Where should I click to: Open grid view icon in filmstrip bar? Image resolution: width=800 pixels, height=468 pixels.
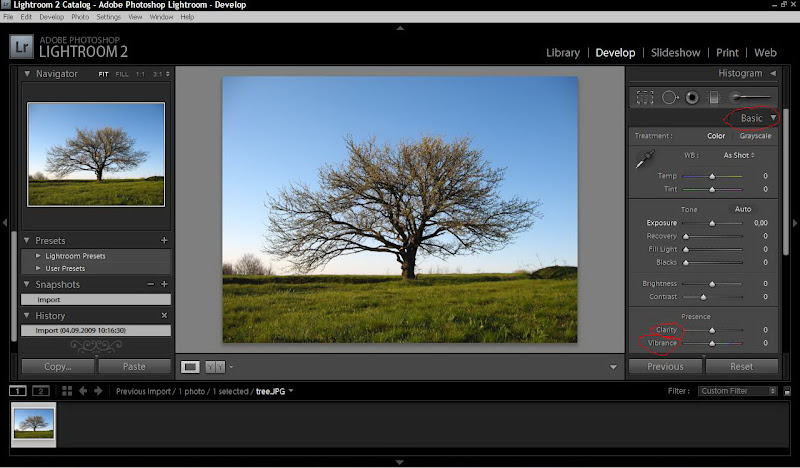tap(67, 391)
